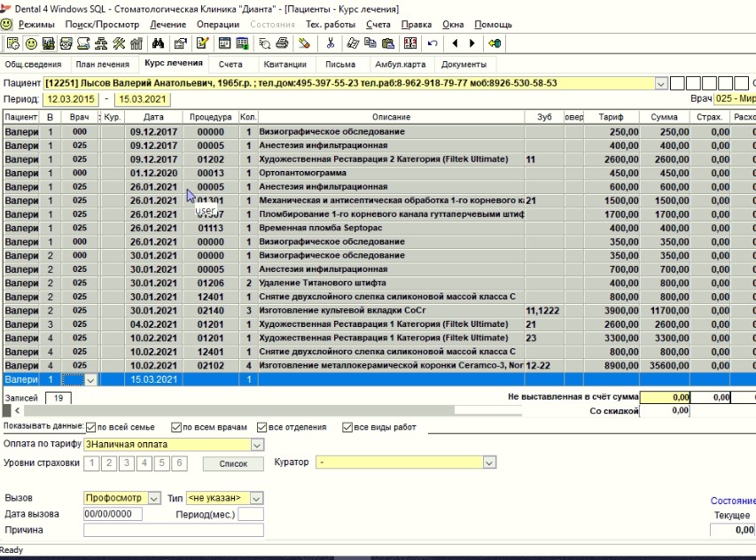Screen dimensions: 756x560
Task: Click the left arrow previous-record icon
Action: coord(455,43)
